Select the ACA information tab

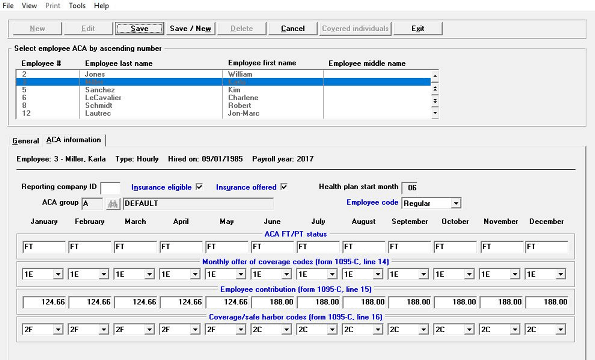point(74,140)
